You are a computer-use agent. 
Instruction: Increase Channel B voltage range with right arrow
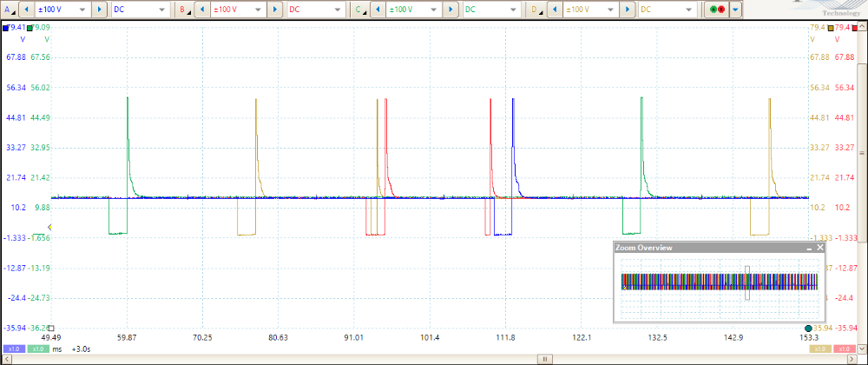pyautogui.click(x=275, y=10)
